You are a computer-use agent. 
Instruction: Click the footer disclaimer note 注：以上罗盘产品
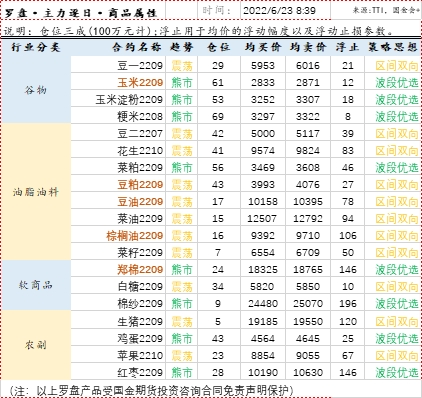[x=151, y=391]
